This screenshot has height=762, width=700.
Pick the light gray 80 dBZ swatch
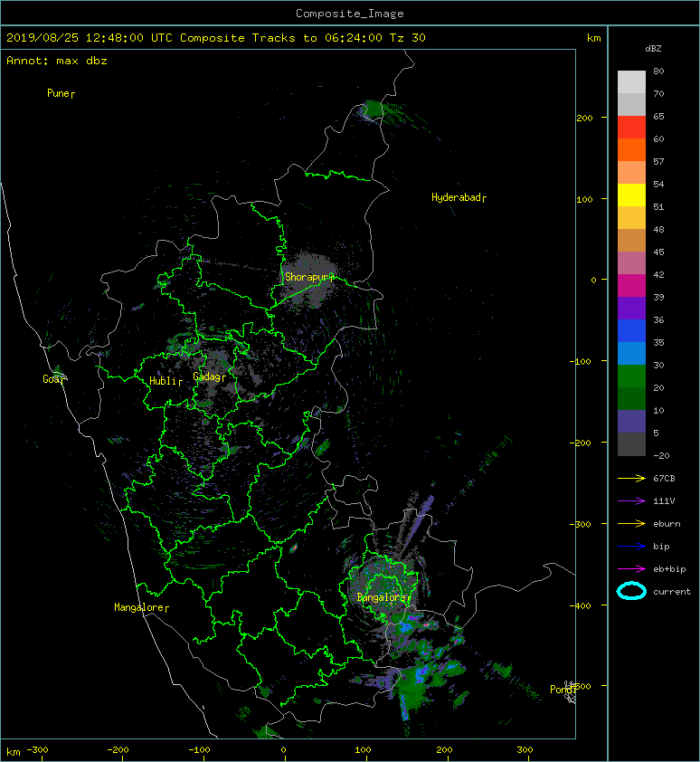click(x=631, y=81)
